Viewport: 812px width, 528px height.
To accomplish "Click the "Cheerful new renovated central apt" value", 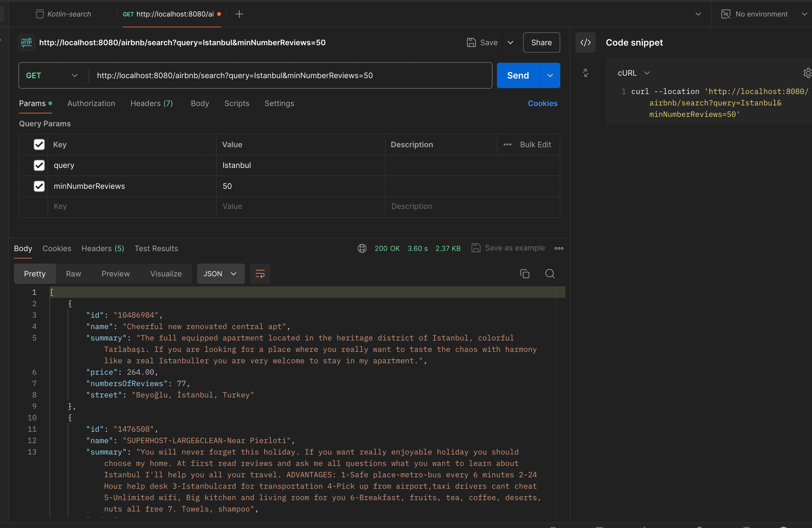I will (x=206, y=327).
